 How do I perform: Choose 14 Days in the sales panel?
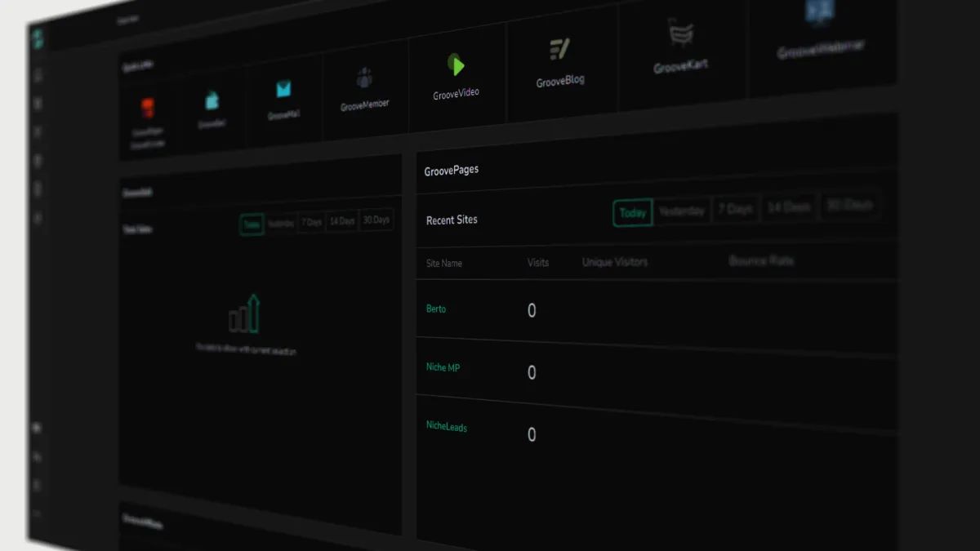point(342,221)
